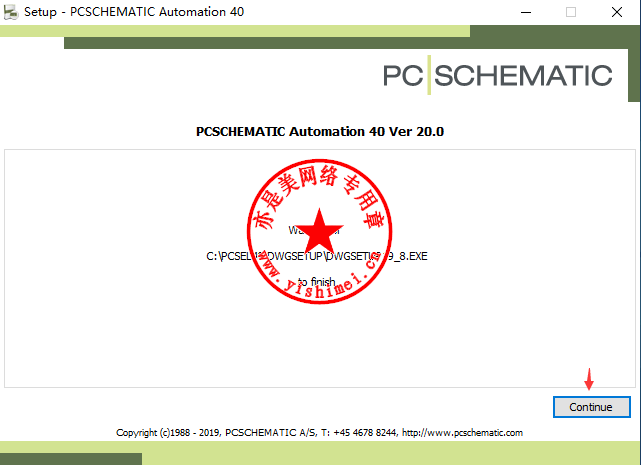Close the PCSCHEMATIC Setup window

pos(616,12)
